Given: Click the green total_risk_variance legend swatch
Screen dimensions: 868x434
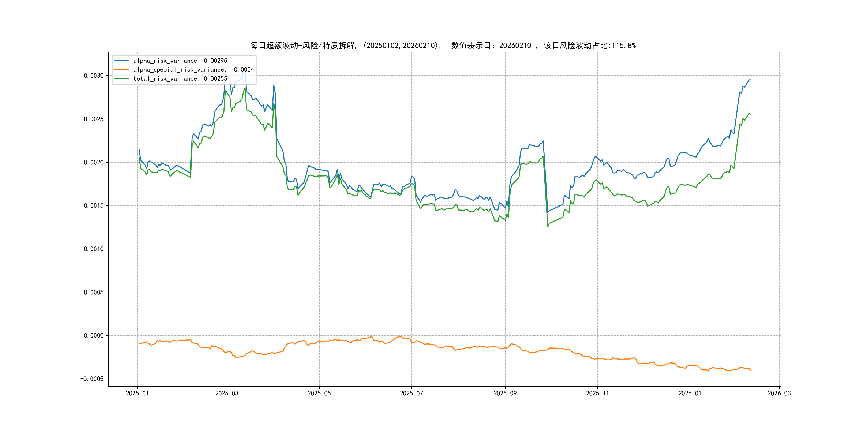Looking at the screenshot, I should (x=121, y=78).
